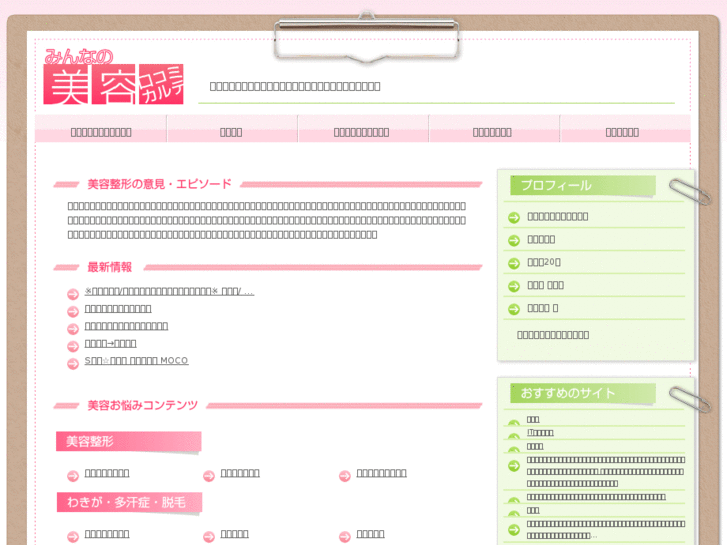Screen dimensions: 727x545
Task: Click the 最新情報 section heading
Action: pyautogui.click(x=109, y=267)
